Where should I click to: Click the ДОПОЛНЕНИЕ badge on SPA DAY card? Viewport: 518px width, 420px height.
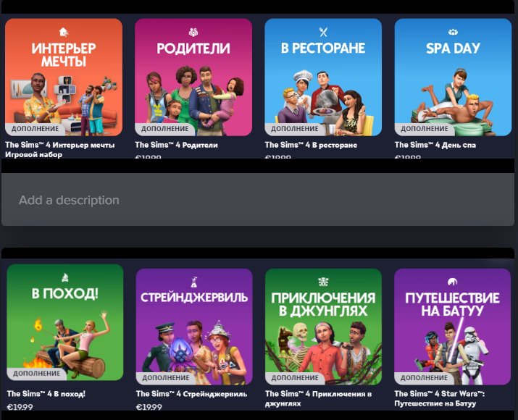[x=425, y=129]
